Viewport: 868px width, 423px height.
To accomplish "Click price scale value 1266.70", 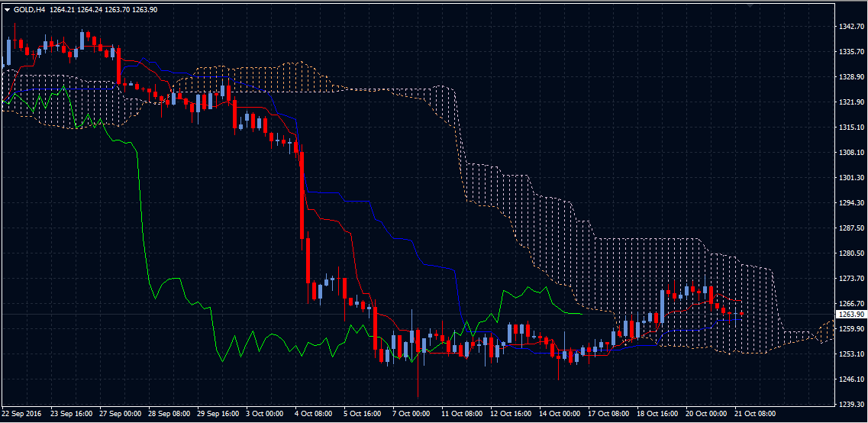I will [851, 303].
